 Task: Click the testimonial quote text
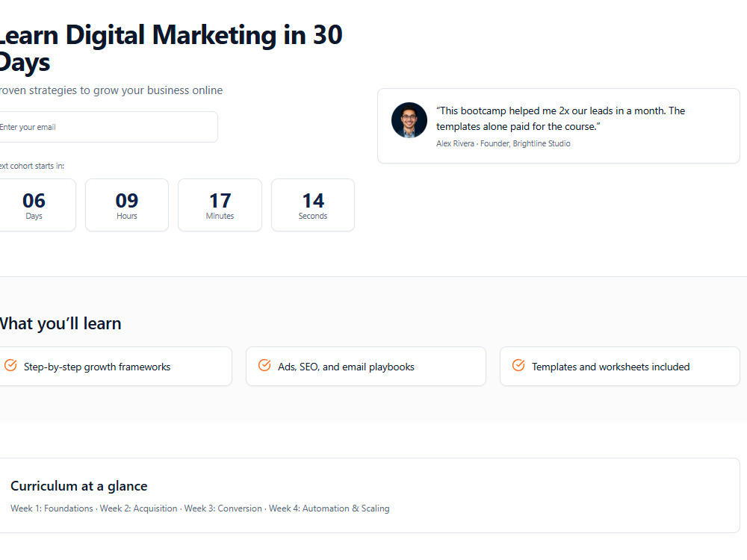561,119
